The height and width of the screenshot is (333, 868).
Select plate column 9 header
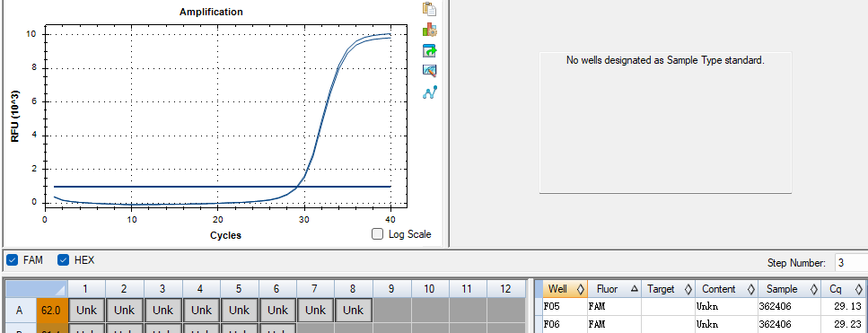click(x=392, y=289)
